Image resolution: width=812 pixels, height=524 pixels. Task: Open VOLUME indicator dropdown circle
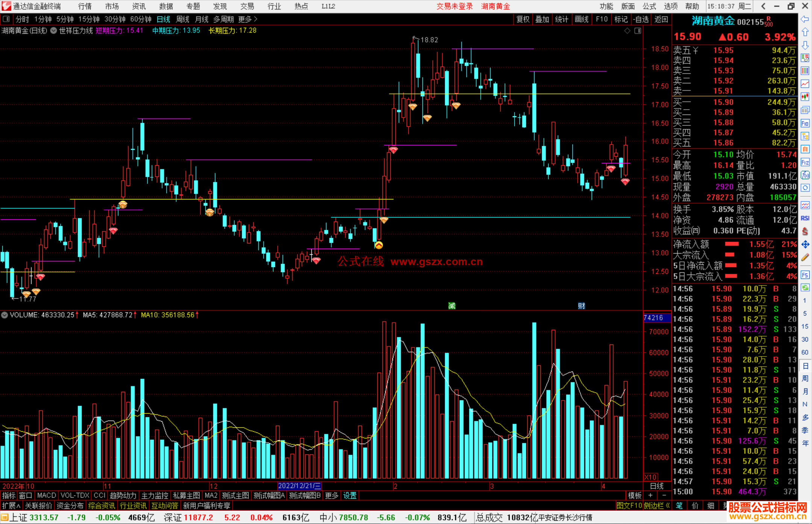coord(5,315)
